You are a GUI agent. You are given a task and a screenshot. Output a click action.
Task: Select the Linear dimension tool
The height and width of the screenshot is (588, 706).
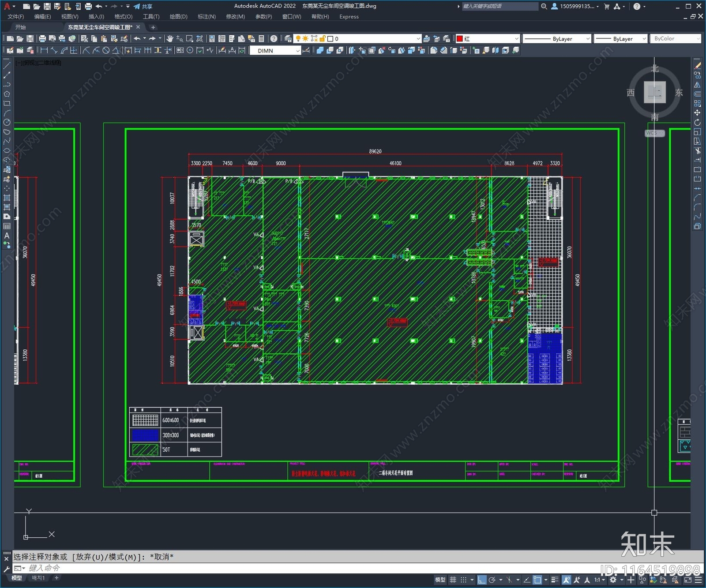click(x=44, y=51)
